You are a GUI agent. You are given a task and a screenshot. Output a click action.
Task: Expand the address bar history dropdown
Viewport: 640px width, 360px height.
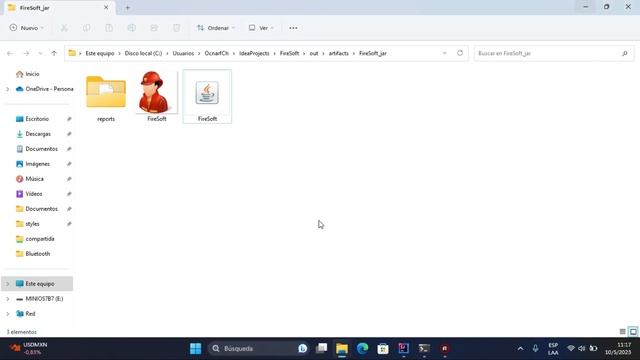point(444,53)
